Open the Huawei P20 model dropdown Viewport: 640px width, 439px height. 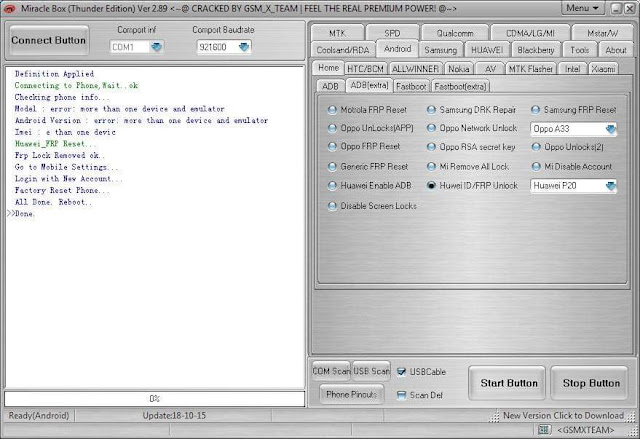coord(610,186)
